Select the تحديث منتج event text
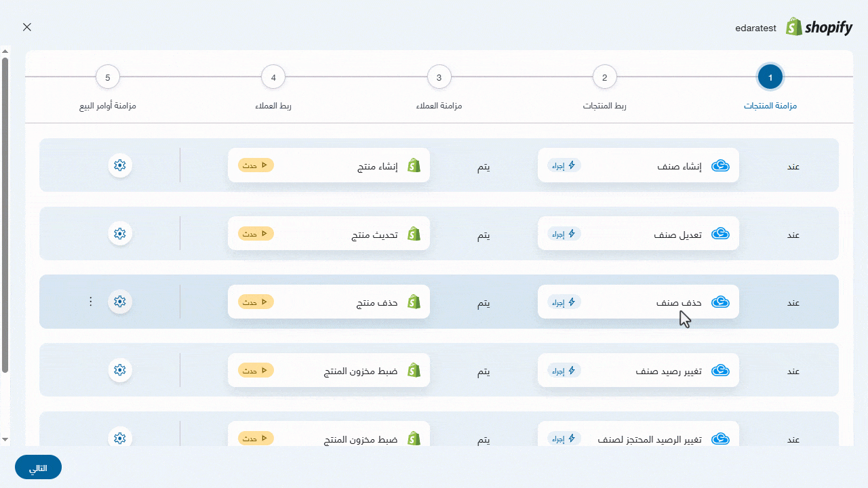 pos(375,235)
